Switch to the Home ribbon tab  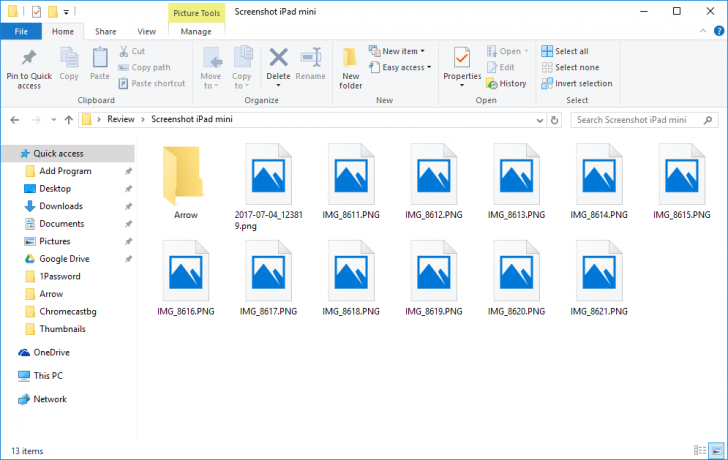pyautogui.click(x=63, y=32)
